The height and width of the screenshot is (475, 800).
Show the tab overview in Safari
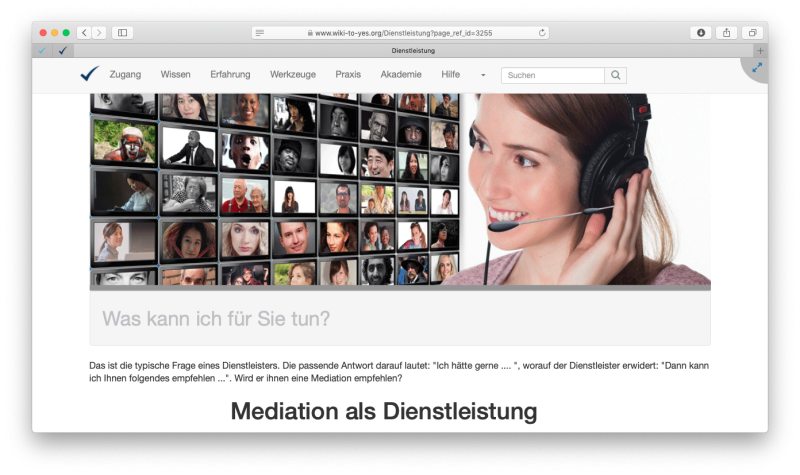click(x=753, y=33)
